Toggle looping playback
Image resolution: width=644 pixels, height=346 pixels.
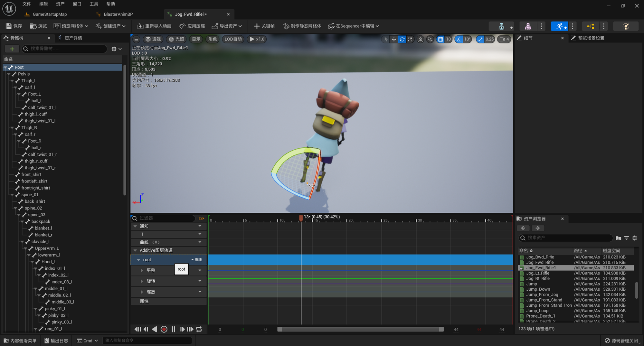pyautogui.click(x=199, y=329)
